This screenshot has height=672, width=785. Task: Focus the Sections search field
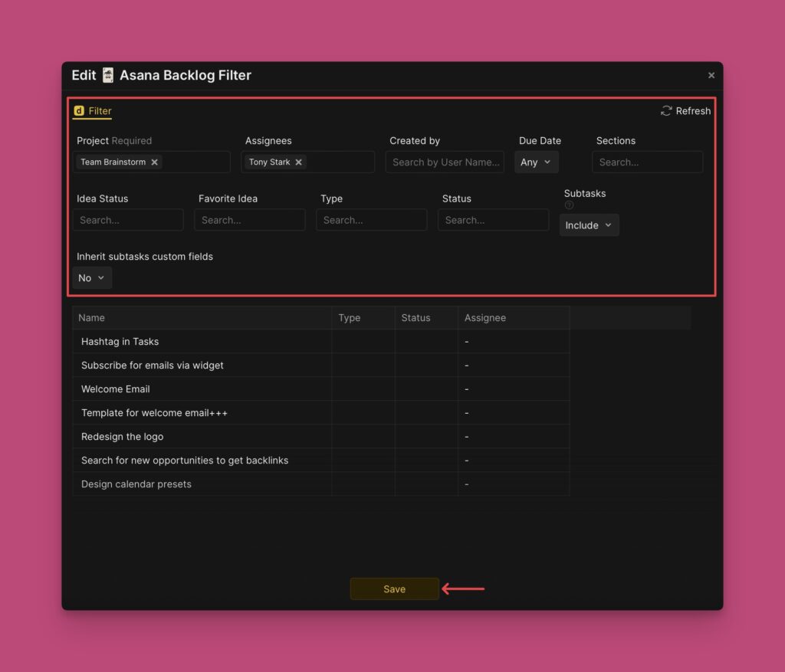[x=647, y=162]
